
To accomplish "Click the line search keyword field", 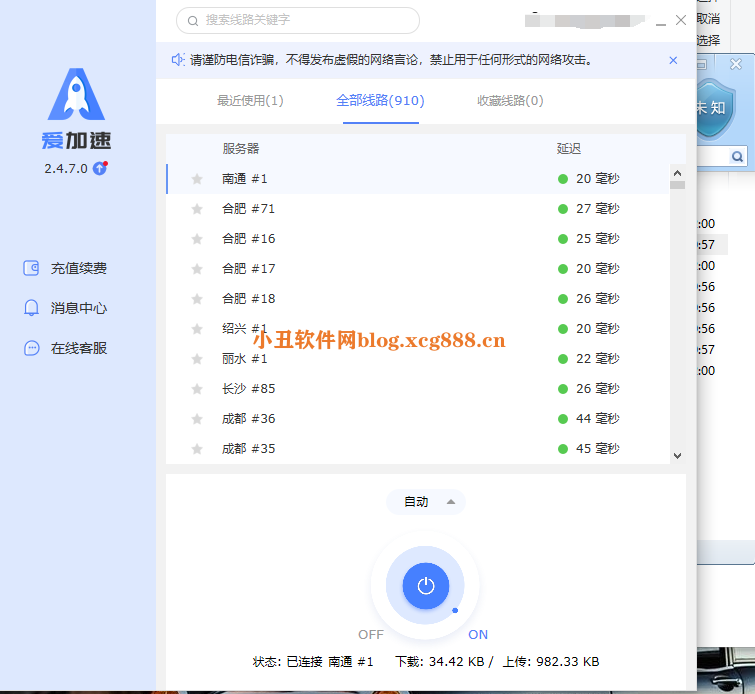I will click(298, 20).
